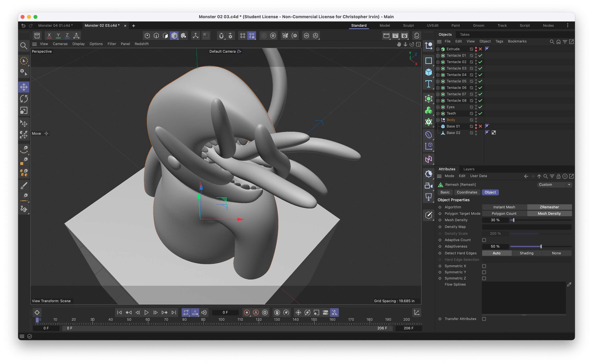This screenshot has height=364, width=593.
Task: Collapse the Body object hierarchy
Action: (x=438, y=120)
